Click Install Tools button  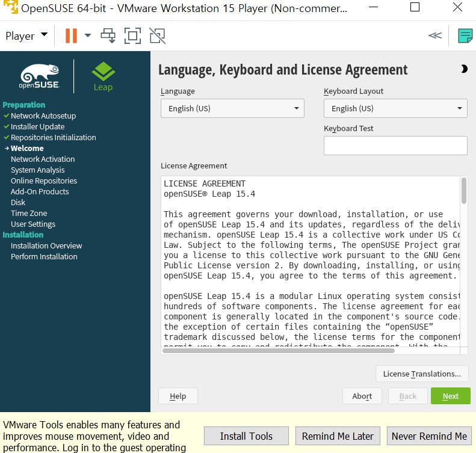[x=246, y=436]
